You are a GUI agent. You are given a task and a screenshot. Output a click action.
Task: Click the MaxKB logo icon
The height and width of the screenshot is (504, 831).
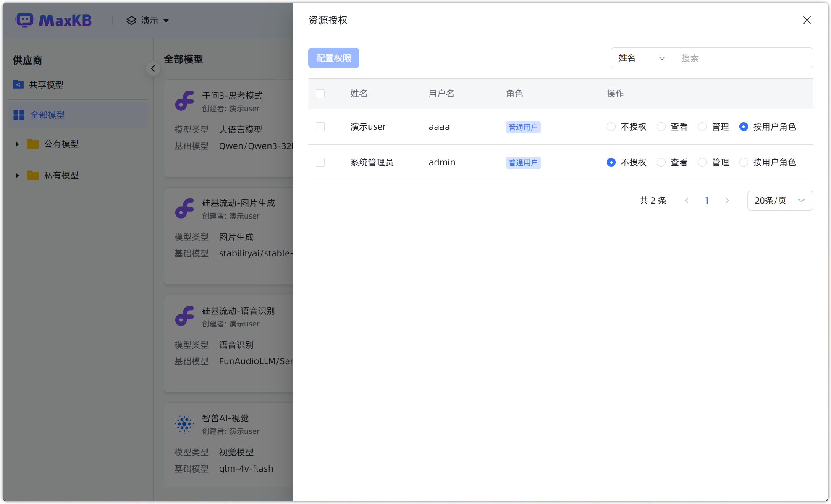pos(25,20)
